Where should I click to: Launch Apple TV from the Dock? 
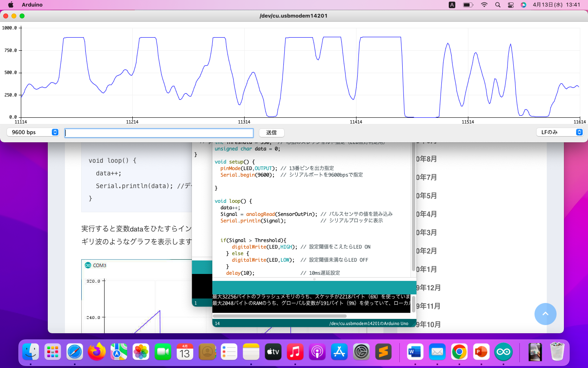(x=273, y=352)
